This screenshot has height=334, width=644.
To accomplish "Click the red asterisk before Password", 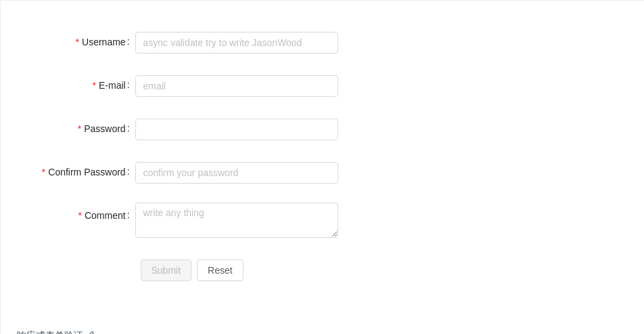I will coord(79,129).
